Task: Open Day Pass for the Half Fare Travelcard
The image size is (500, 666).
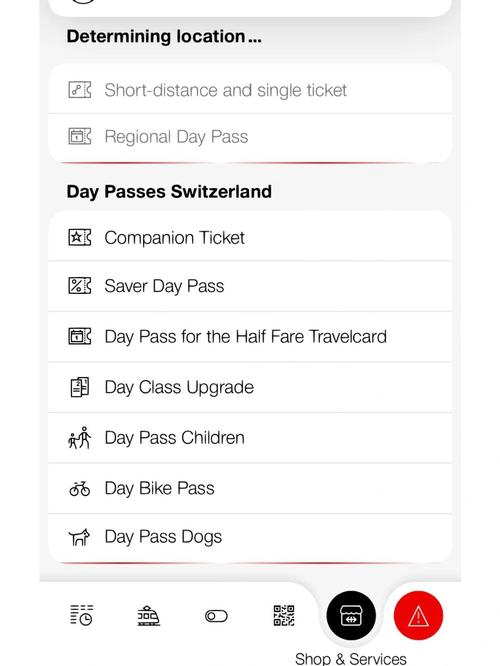Action: (250, 337)
